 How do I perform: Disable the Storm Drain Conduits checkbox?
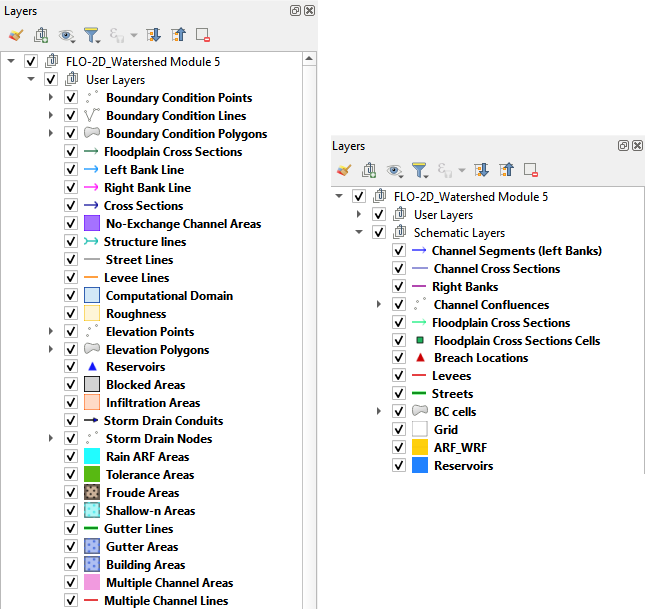point(70,421)
